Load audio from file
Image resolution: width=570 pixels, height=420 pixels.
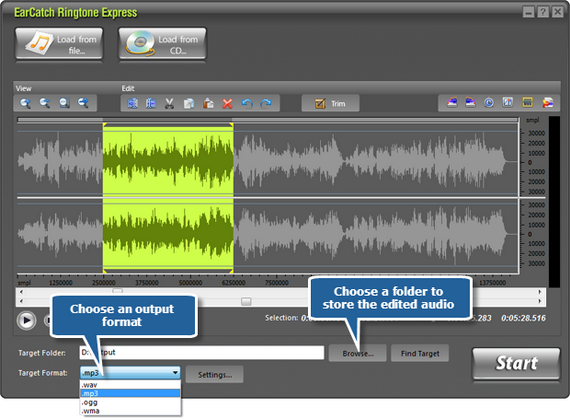(59, 44)
